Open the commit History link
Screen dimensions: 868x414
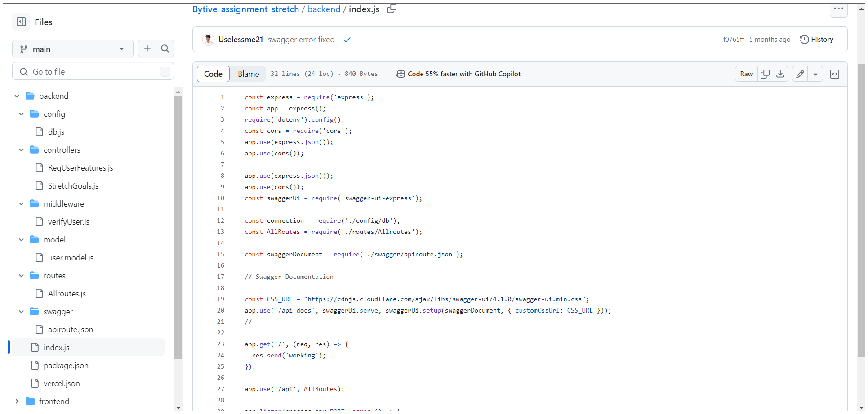817,40
